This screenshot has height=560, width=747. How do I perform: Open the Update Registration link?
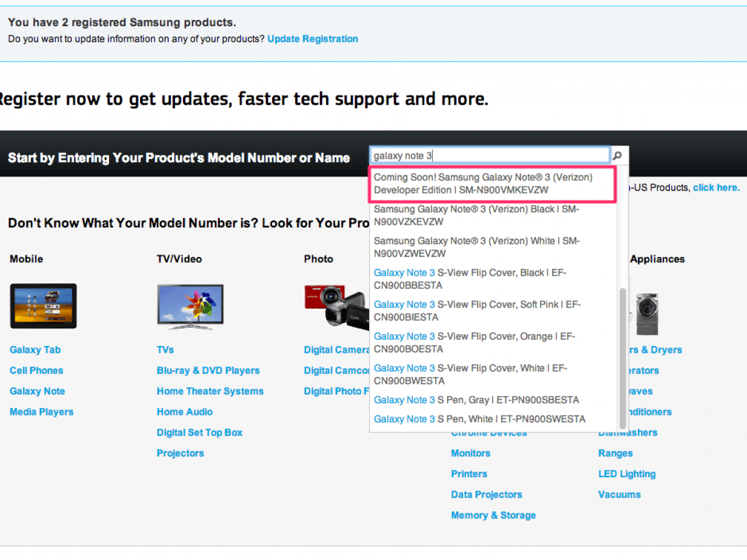(x=312, y=39)
